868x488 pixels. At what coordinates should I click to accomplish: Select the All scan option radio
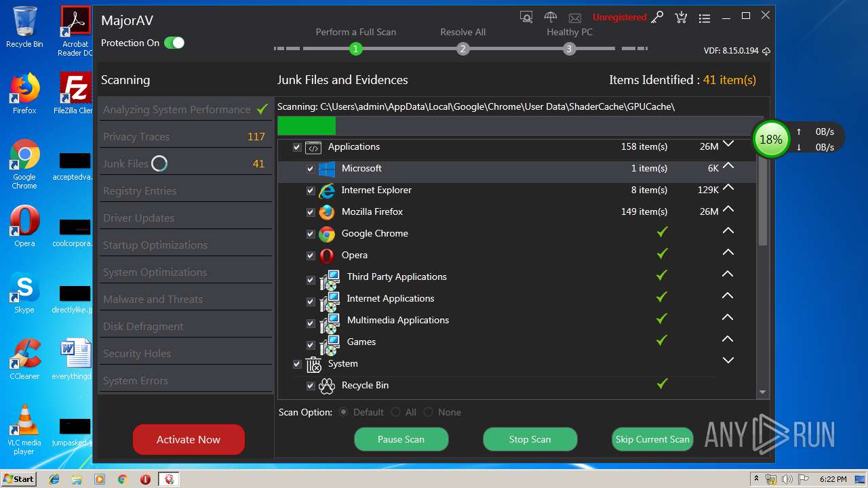pyautogui.click(x=395, y=412)
